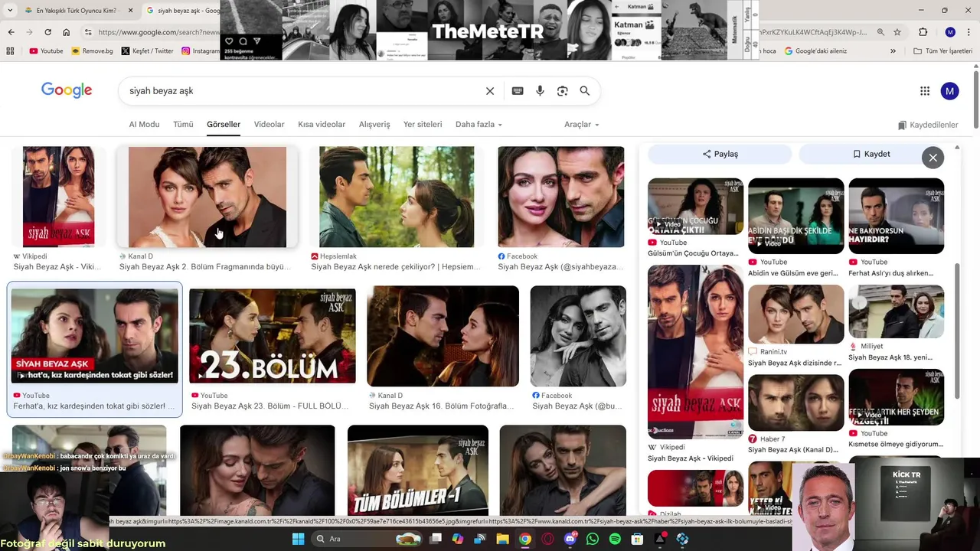Click the Kaydet save button

click(871, 154)
